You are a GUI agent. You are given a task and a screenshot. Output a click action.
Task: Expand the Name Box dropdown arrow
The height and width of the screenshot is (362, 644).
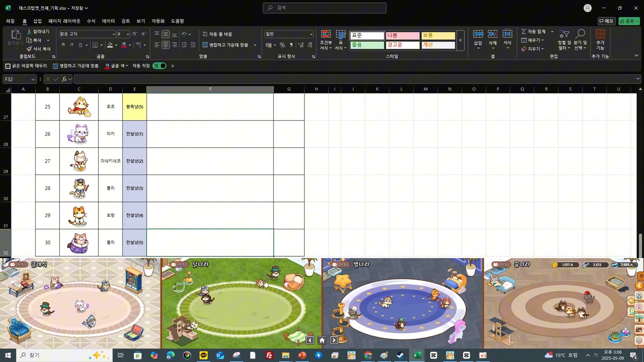(33, 79)
